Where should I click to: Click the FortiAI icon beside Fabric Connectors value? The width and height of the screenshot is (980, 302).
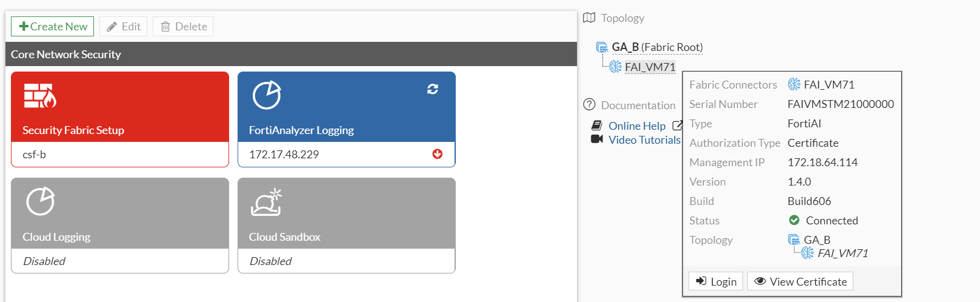pos(794,84)
